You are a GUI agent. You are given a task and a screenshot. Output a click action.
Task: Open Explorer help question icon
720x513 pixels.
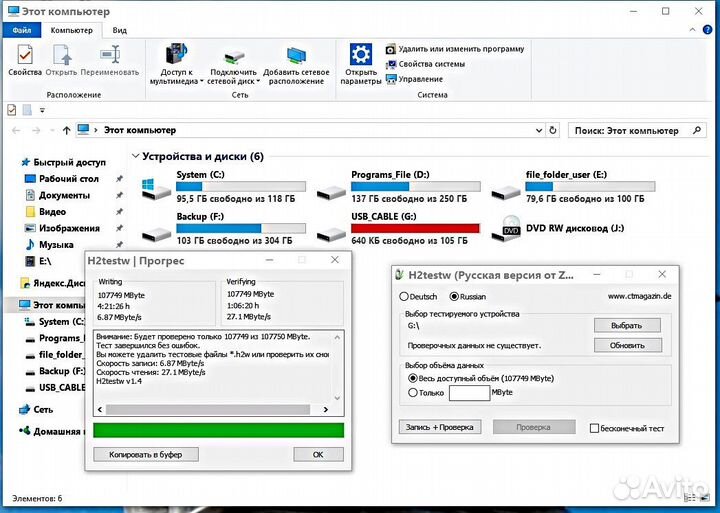coord(708,30)
